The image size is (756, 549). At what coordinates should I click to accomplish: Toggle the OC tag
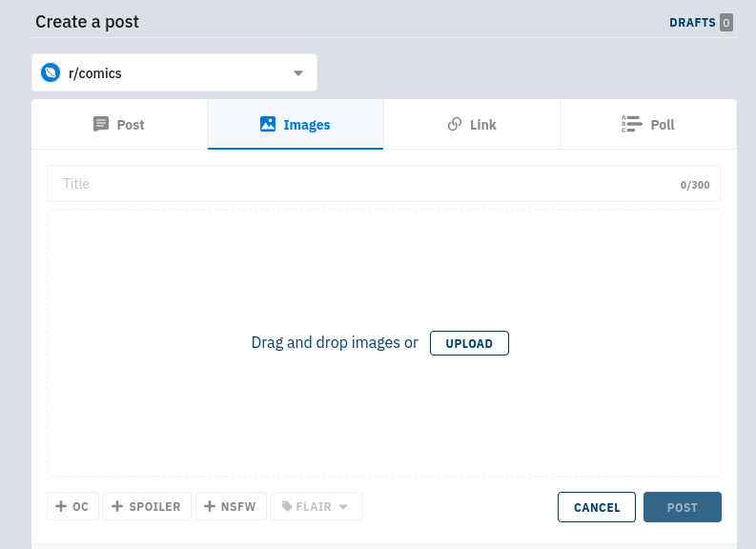tap(72, 506)
